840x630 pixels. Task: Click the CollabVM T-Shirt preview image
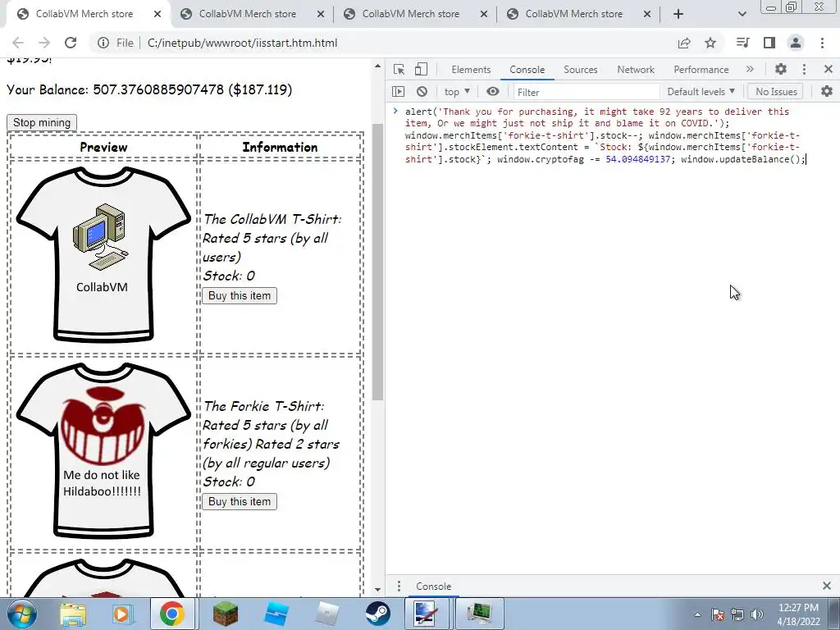[x=103, y=254]
